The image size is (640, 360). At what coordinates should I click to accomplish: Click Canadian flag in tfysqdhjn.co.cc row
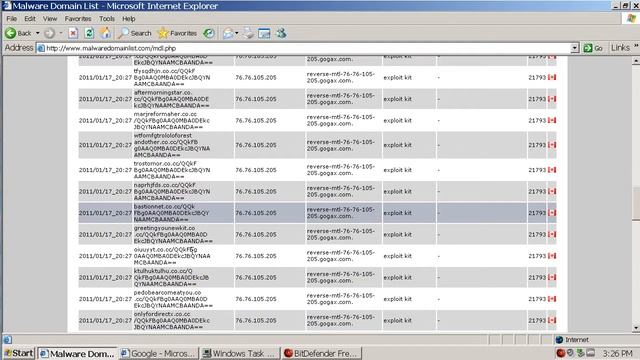[x=552, y=77]
